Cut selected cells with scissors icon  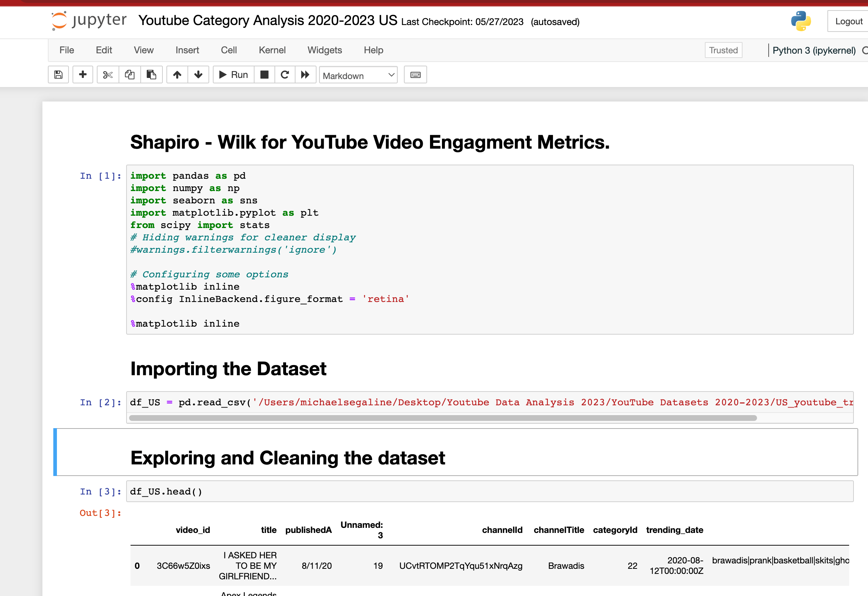click(x=108, y=75)
